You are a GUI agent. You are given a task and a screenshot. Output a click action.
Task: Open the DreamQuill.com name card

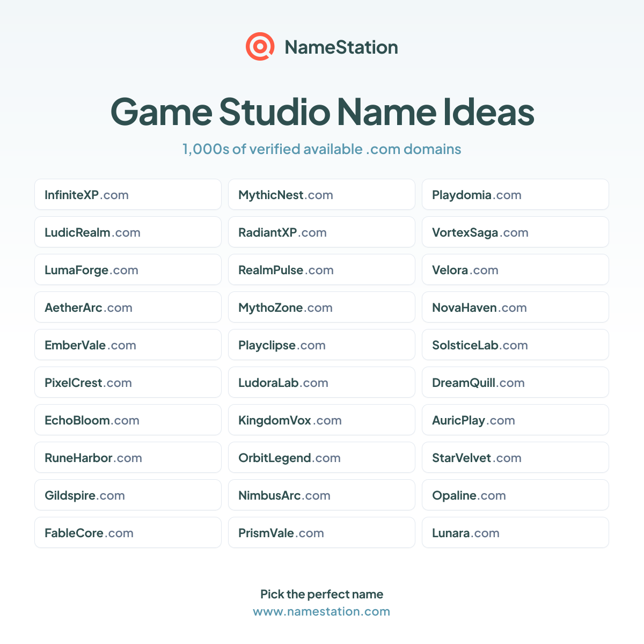tap(516, 382)
